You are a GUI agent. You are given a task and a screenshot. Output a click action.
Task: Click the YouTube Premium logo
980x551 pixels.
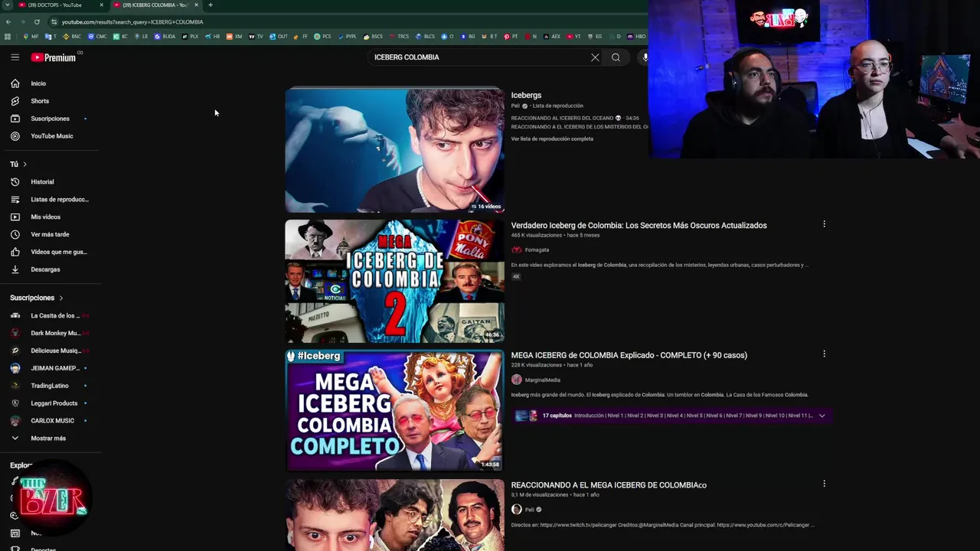[x=53, y=57]
